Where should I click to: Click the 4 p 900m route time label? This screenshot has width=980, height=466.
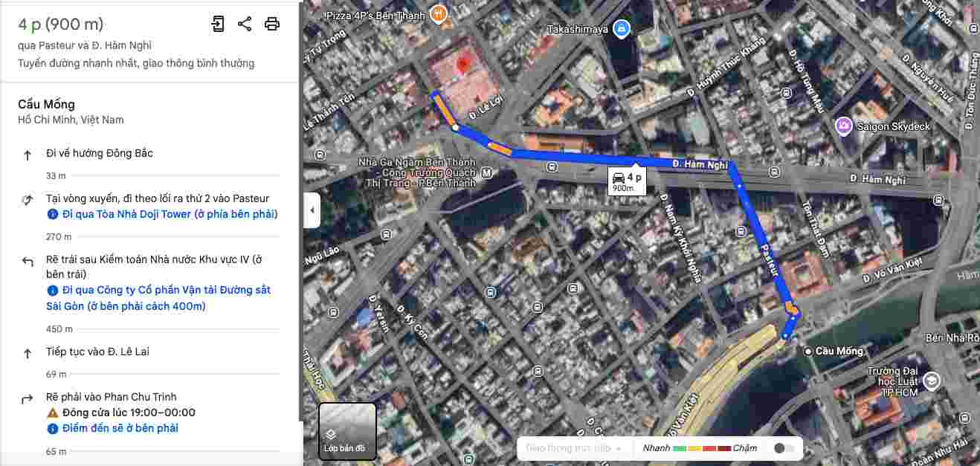(x=625, y=182)
